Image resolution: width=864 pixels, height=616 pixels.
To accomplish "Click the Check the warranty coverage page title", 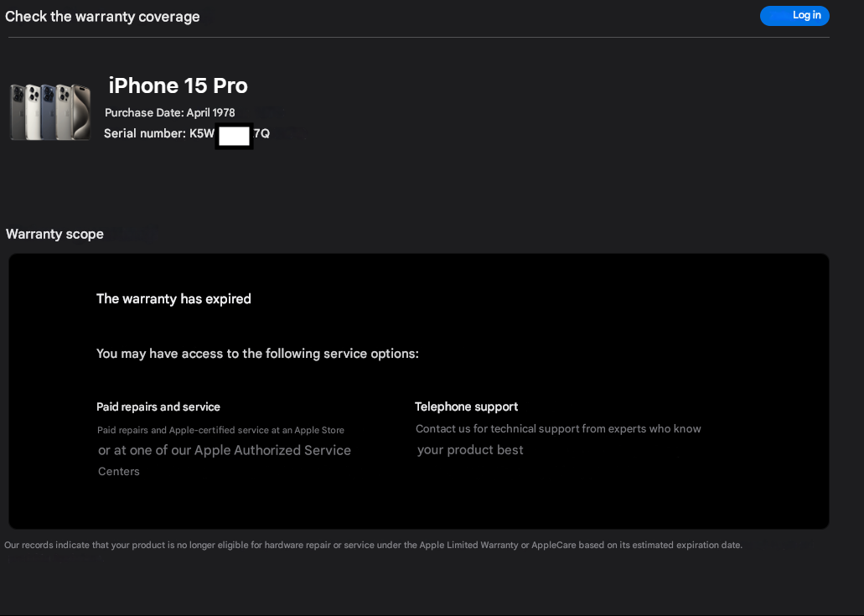I will [102, 16].
